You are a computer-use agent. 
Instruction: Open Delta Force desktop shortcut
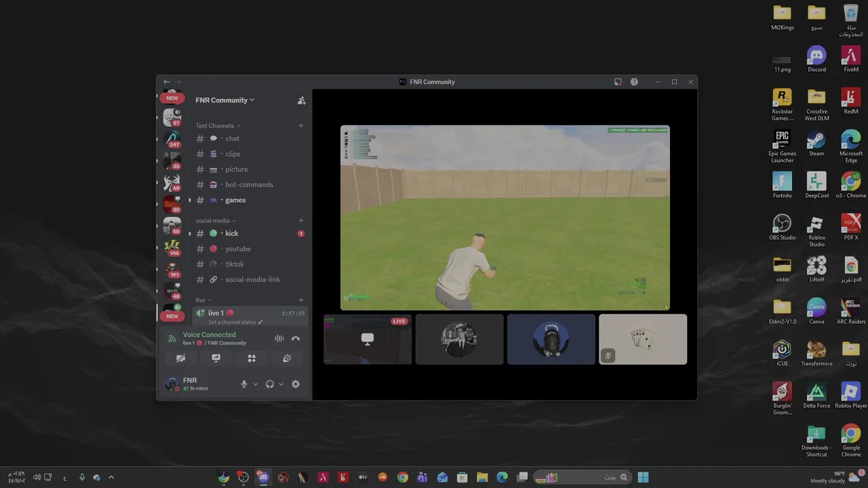816,396
